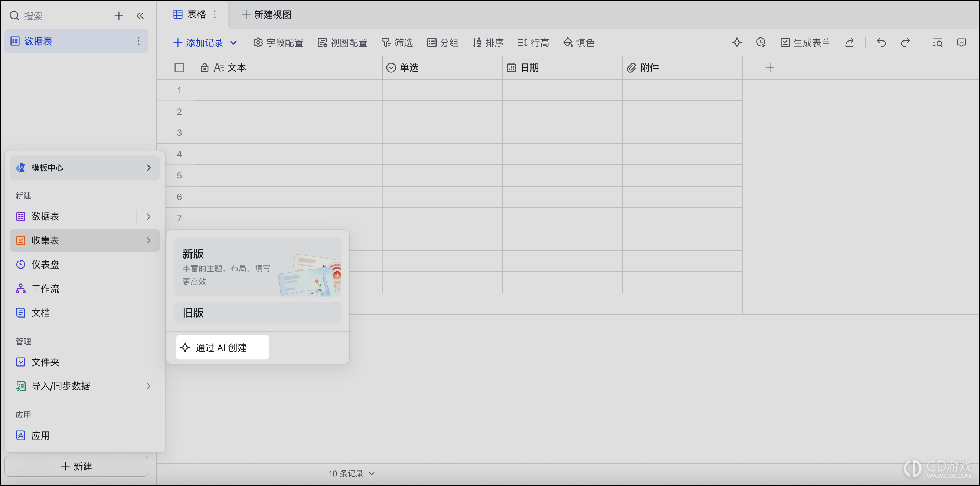
Task: Click the plus icon beside search
Action: pyautogui.click(x=119, y=16)
